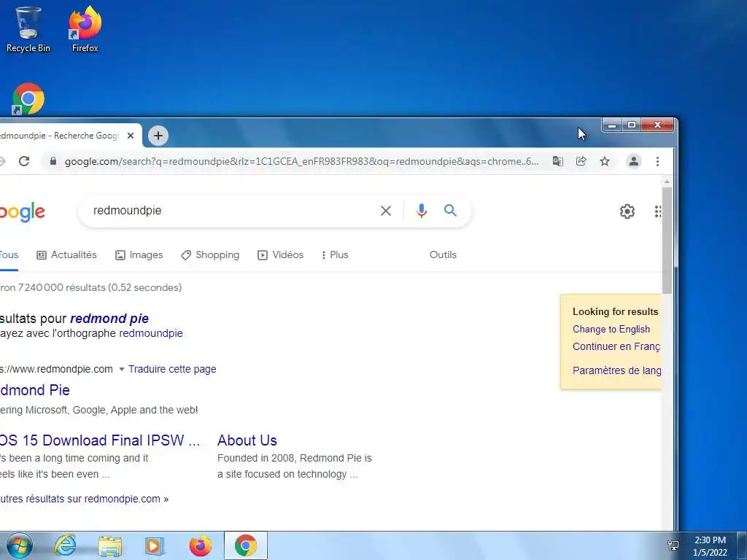Viewport: 747px width, 560px height.
Task: Go to the Google logo homepage
Action: [23, 211]
